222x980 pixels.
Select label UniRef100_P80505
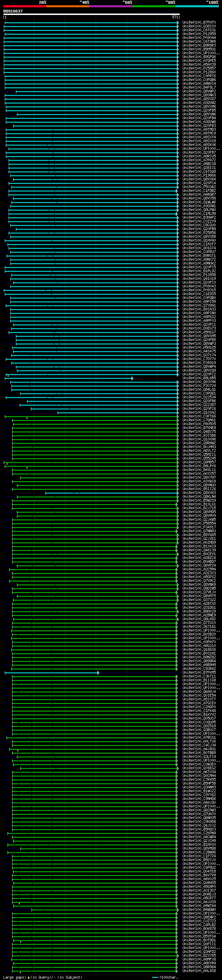199,424
